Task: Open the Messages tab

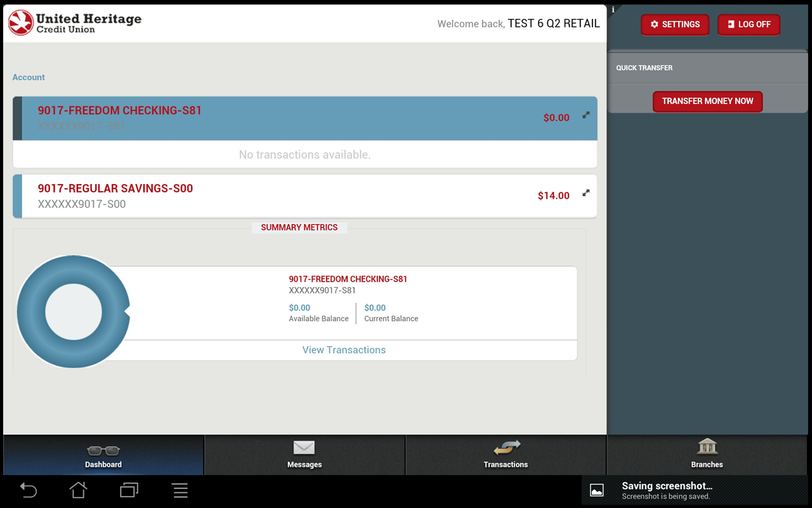Action: (304, 455)
